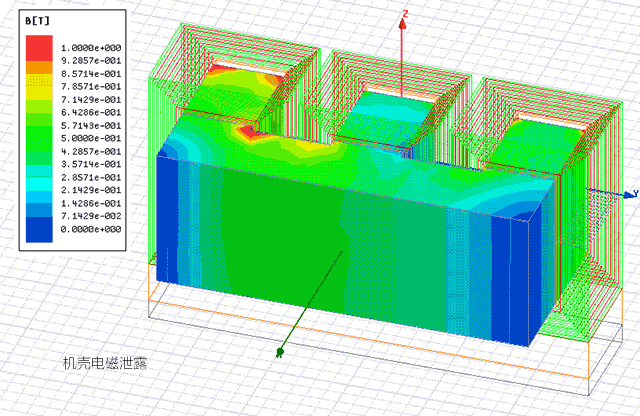Image resolution: width=640 pixels, height=416 pixels.
Task: Select legend value 1.0000e+000
Action: point(91,48)
